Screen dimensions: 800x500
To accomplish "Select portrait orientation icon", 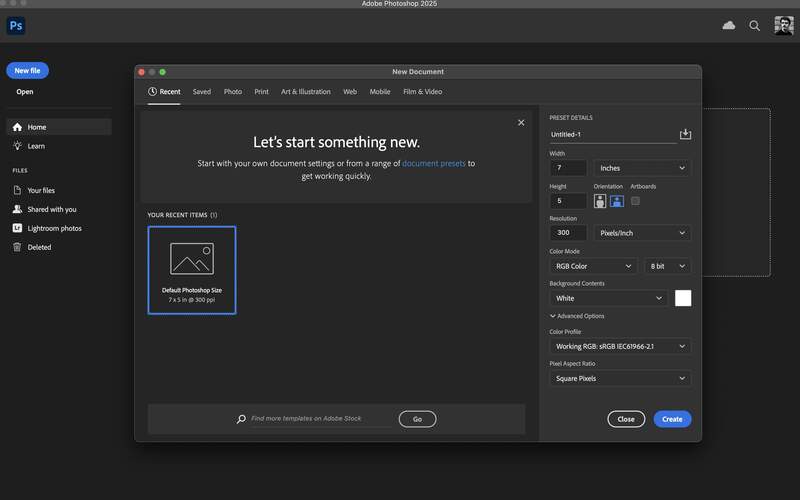I will [x=600, y=201].
